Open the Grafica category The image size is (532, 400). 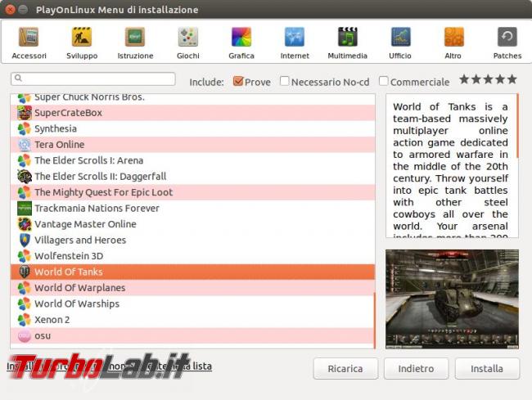[241, 43]
